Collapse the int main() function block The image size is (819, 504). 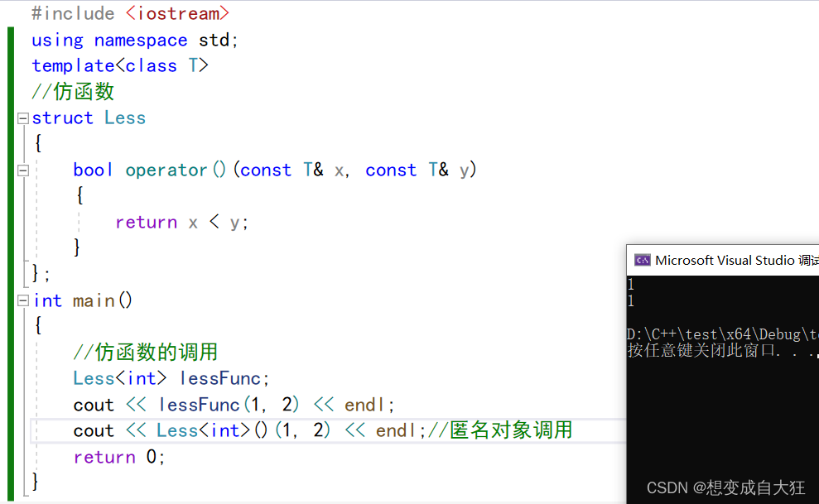click(x=22, y=300)
